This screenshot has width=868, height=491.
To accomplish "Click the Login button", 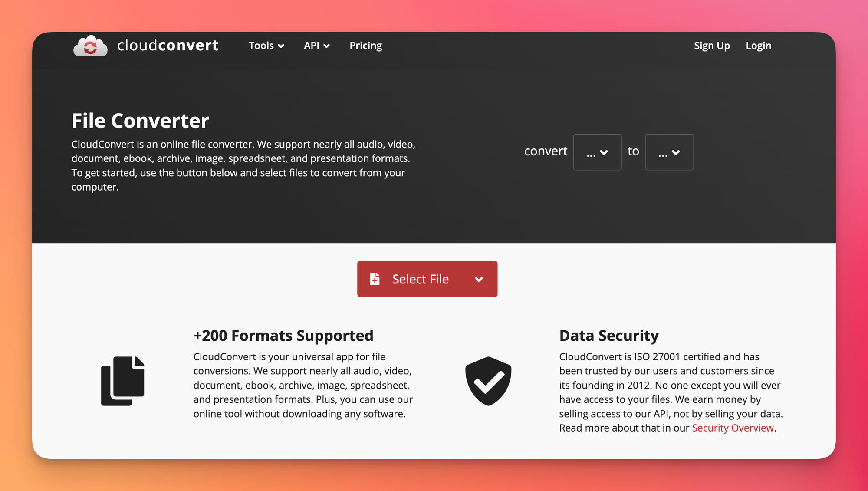I will pos(759,45).
